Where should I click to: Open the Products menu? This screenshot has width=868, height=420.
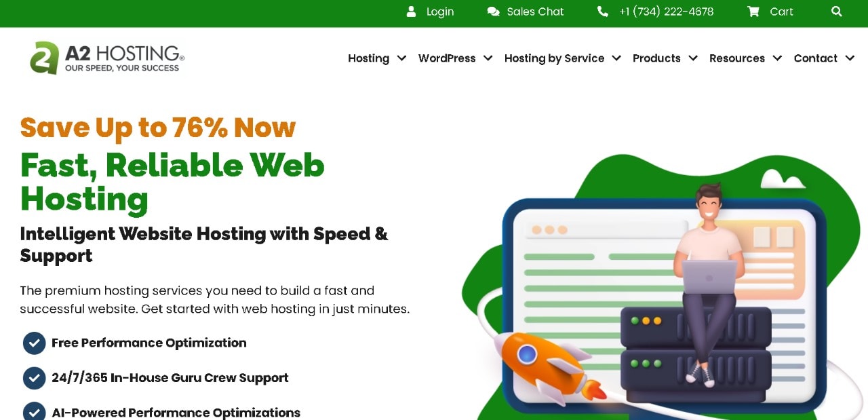click(x=665, y=58)
